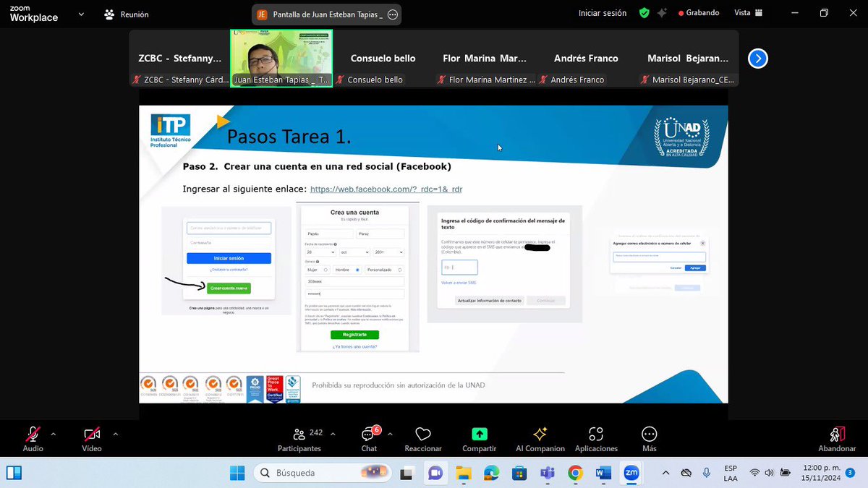Select Flor Marina Martinez participant tile
The height and width of the screenshot is (488, 868).
point(485,59)
